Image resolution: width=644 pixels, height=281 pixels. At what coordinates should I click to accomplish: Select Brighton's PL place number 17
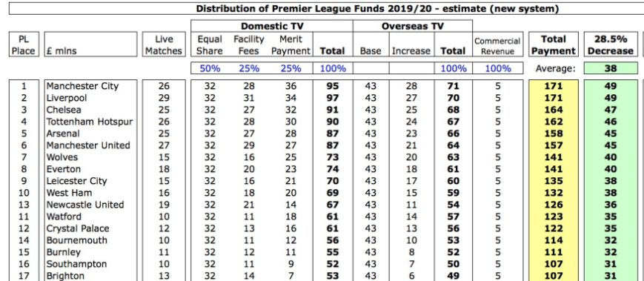(24, 276)
